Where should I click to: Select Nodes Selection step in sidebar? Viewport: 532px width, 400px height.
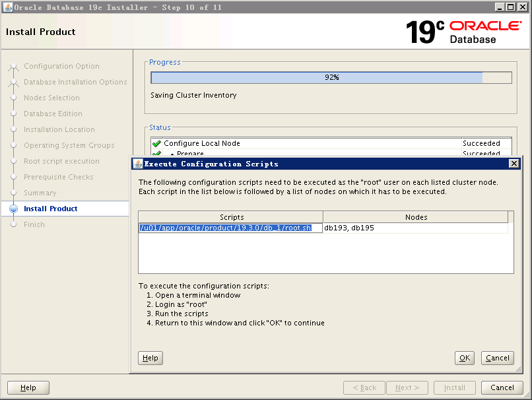[x=51, y=98]
